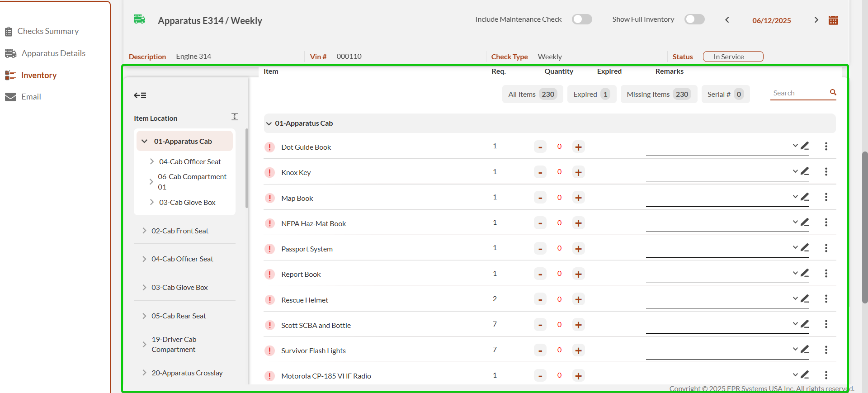Expand the 02-Cab Front Seat location
The height and width of the screenshot is (393, 868).
coord(144,231)
